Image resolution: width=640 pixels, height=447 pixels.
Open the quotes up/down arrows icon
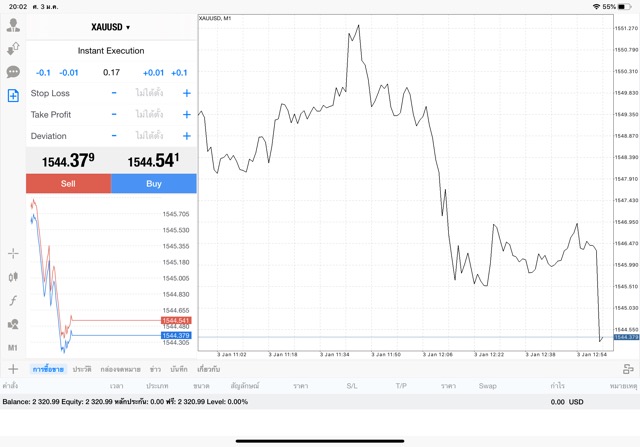click(x=13, y=48)
